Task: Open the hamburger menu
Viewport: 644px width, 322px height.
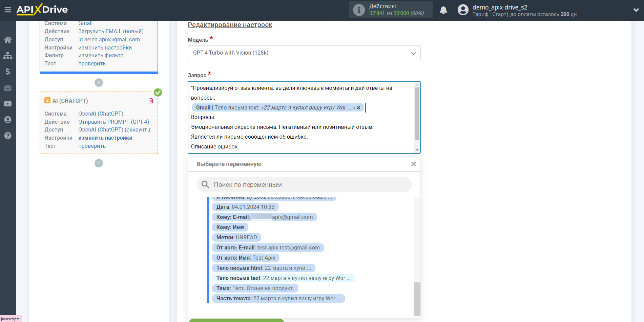Action: [x=7, y=10]
